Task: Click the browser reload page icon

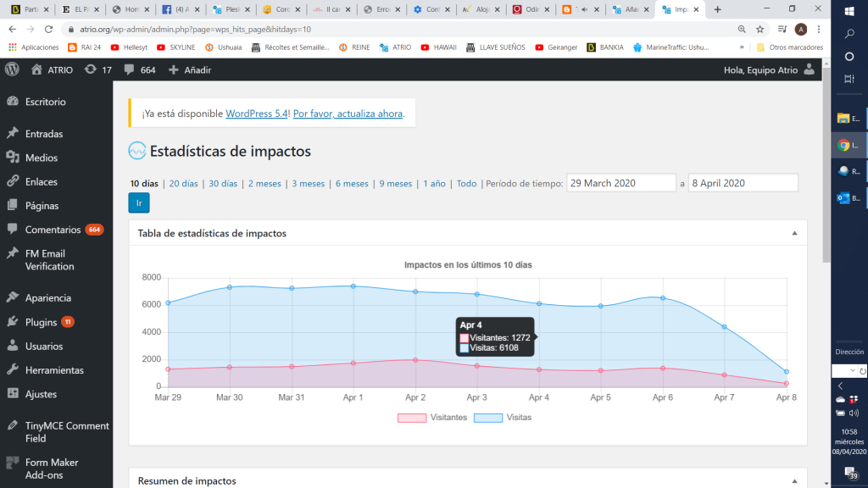Action: (48, 29)
